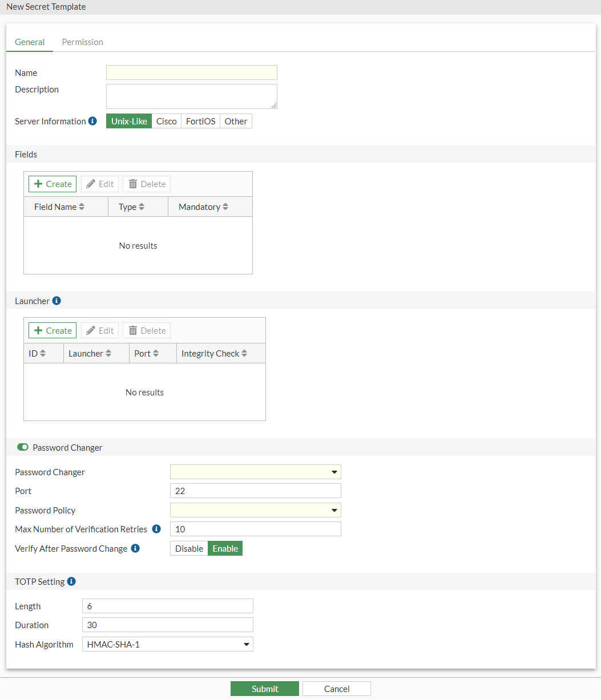Screen dimensions: 601x700
Task: Click inside the Name input field
Action: coord(191,72)
